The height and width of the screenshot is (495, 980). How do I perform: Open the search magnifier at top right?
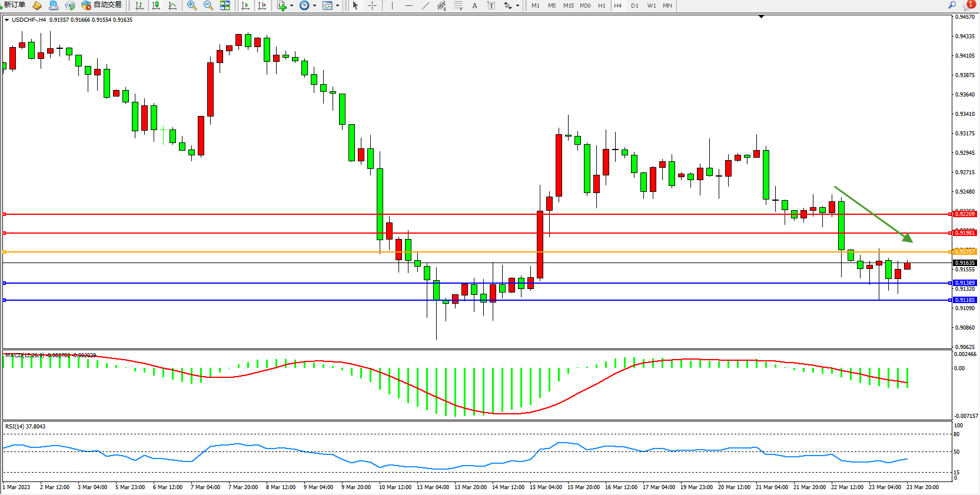(952, 5)
